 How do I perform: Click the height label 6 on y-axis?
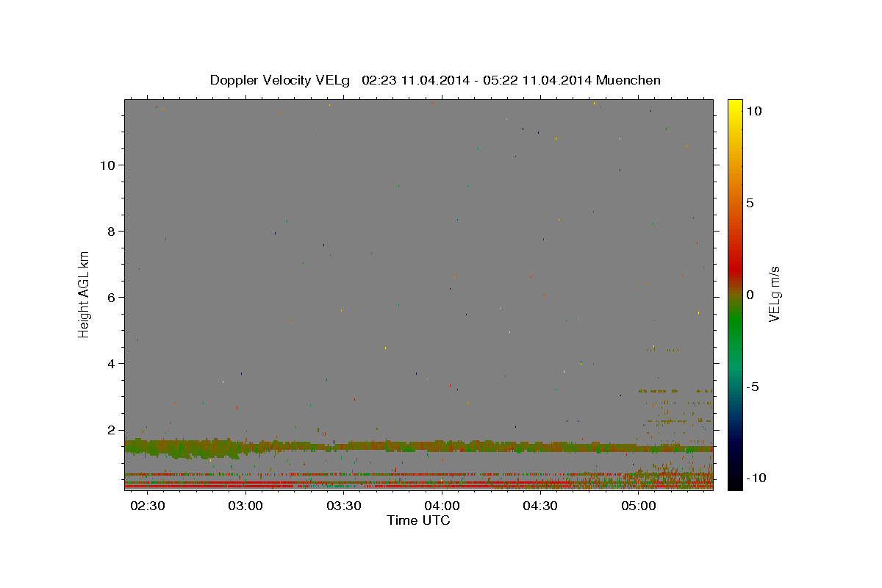(x=112, y=297)
